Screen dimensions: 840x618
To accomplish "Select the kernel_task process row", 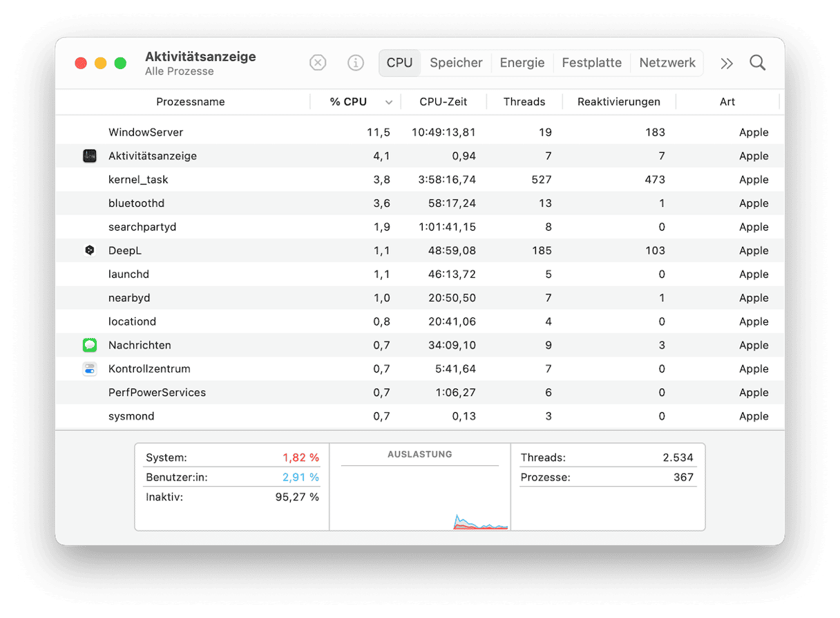I will tap(420, 180).
